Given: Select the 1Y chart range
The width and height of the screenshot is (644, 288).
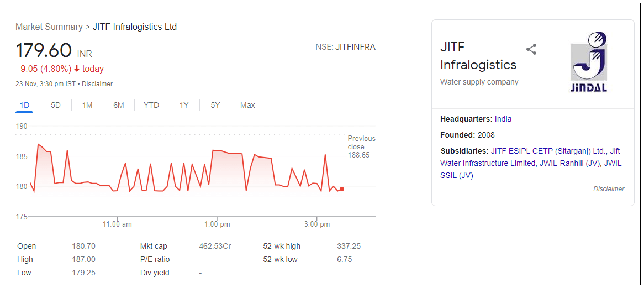Looking at the screenshot, I should click(x=183, y=105).
